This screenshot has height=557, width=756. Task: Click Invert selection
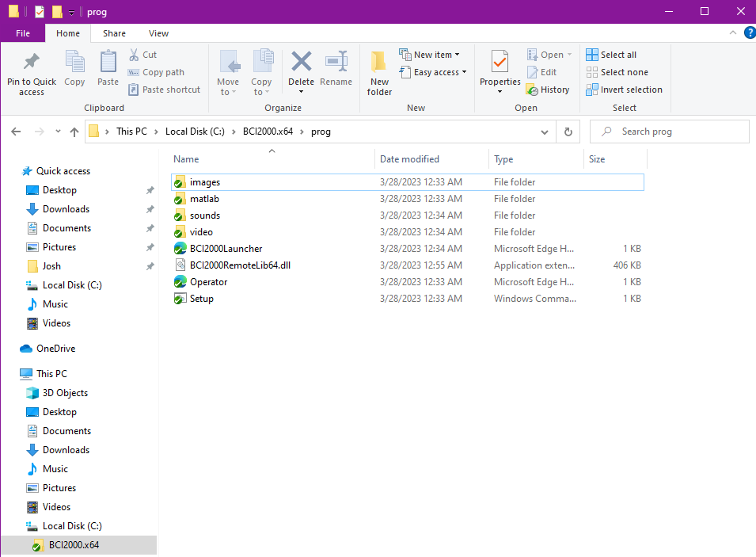click(624, 90)
